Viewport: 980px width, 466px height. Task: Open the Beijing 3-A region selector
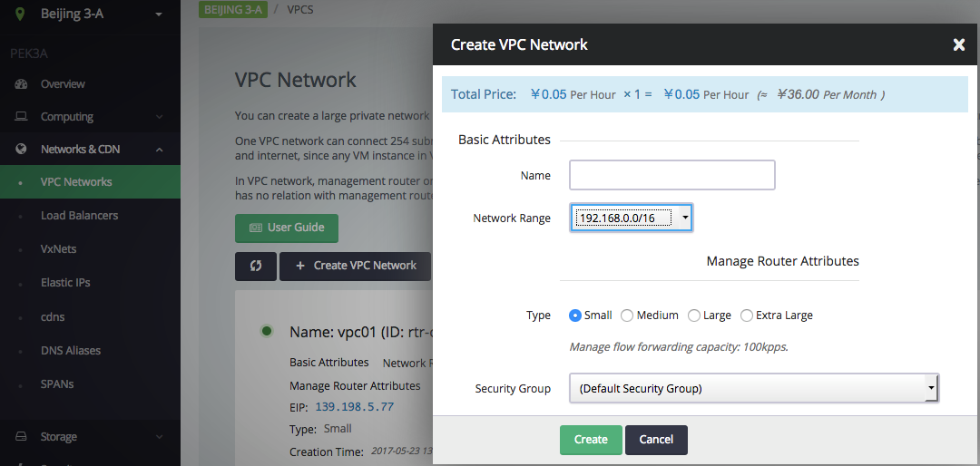[x=89, y=14]
